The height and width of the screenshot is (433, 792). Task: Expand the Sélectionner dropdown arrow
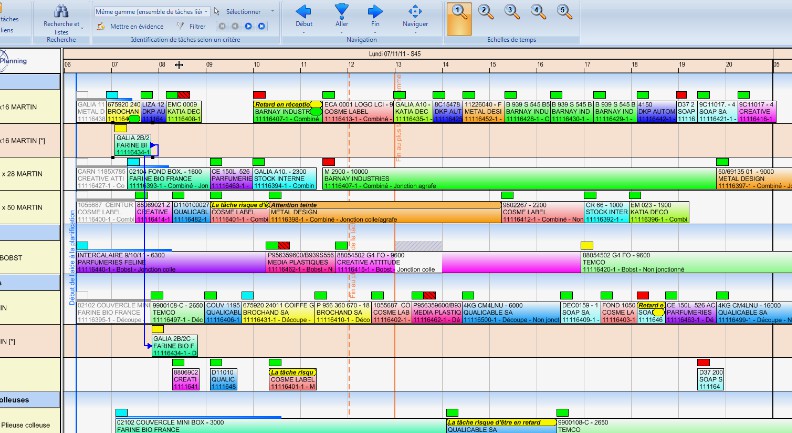272,11
